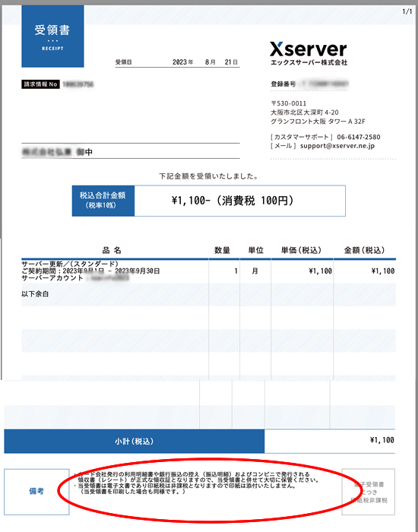Click quantity value 1 in the item row
Screen dimensions: 418x532
(x=236, y=271)
